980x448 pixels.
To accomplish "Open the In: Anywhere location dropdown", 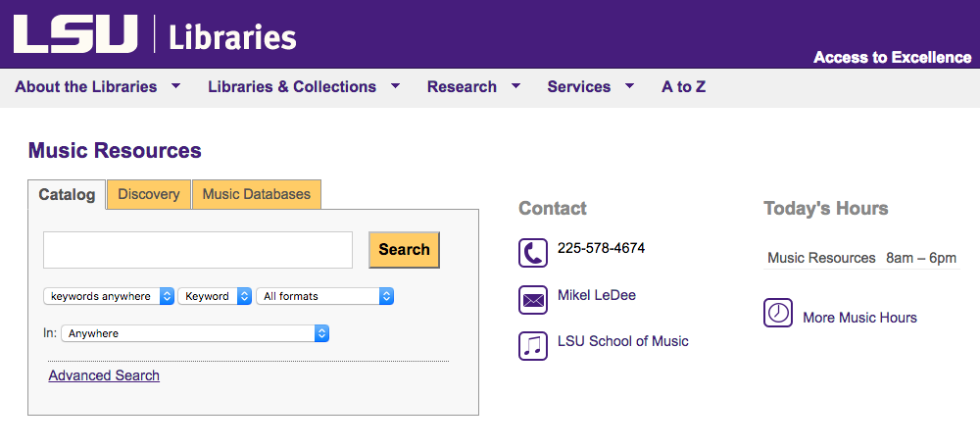I will [195, 333].
